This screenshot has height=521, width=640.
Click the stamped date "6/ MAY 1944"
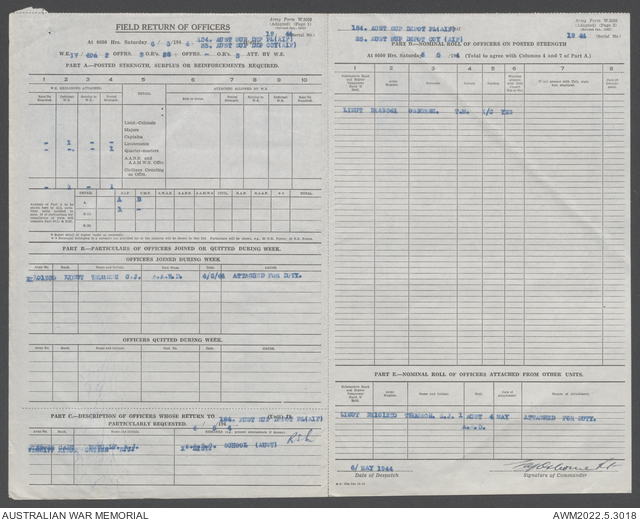click(x=371, y=468)
